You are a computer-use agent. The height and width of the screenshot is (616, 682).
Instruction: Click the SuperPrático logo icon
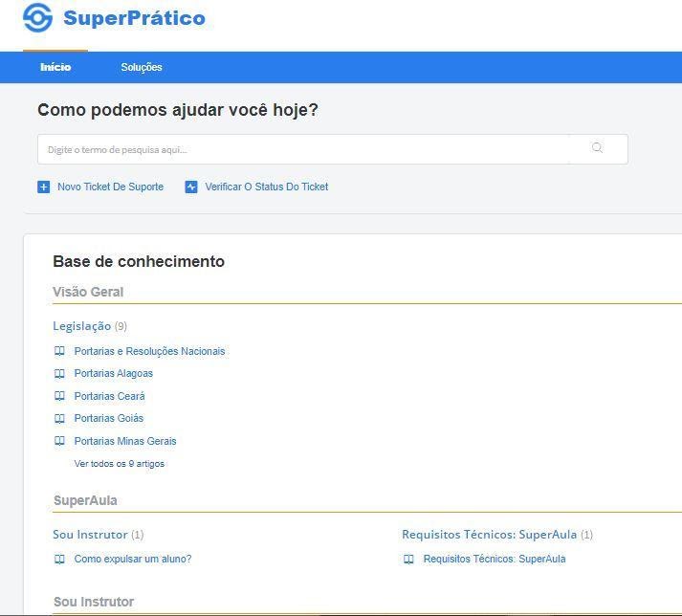tap(38, 18)
